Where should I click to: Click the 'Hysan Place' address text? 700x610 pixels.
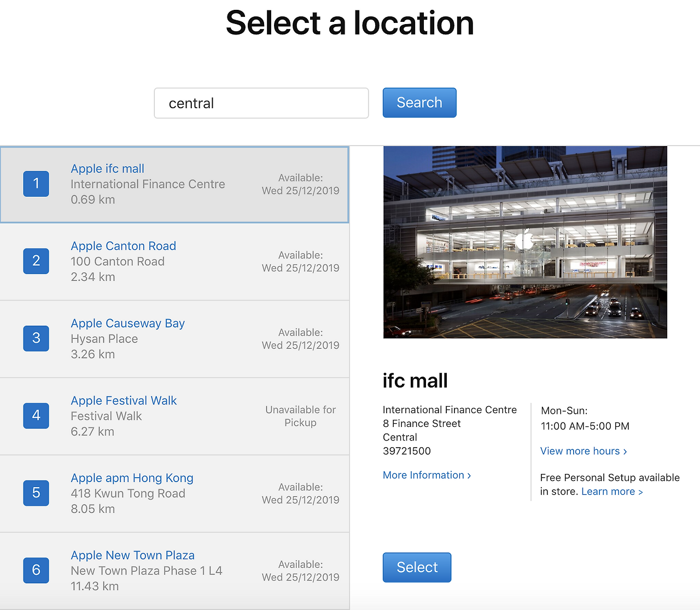tap(104, 339)
